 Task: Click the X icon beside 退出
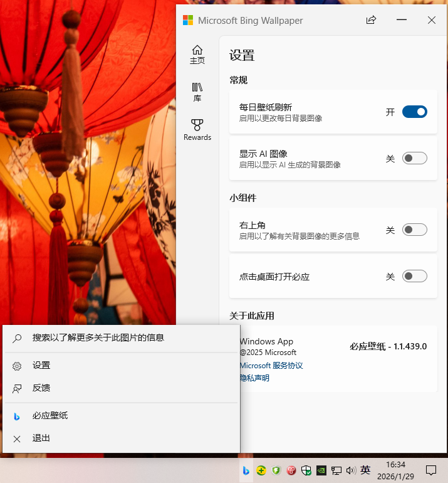17,439
